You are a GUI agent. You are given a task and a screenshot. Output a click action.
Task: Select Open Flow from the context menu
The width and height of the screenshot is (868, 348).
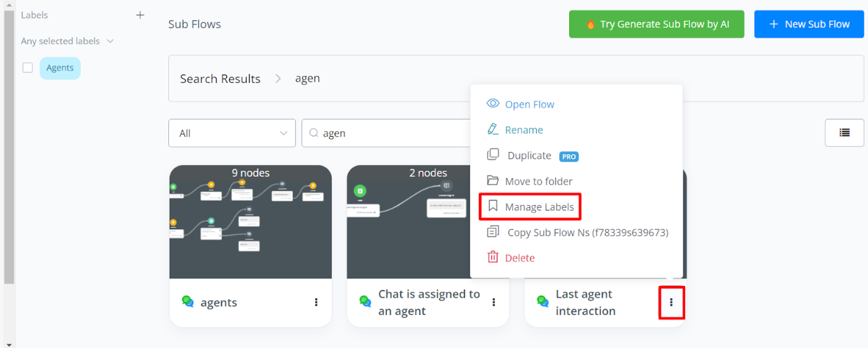click(529, 104)
